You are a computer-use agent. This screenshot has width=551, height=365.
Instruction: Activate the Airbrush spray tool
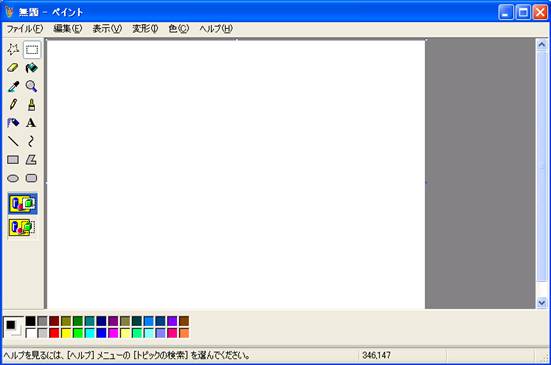[13, 123]
